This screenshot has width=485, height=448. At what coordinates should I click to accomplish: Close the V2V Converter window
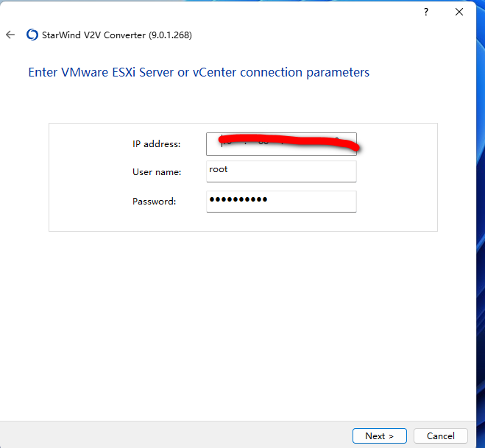click(459, 12)
